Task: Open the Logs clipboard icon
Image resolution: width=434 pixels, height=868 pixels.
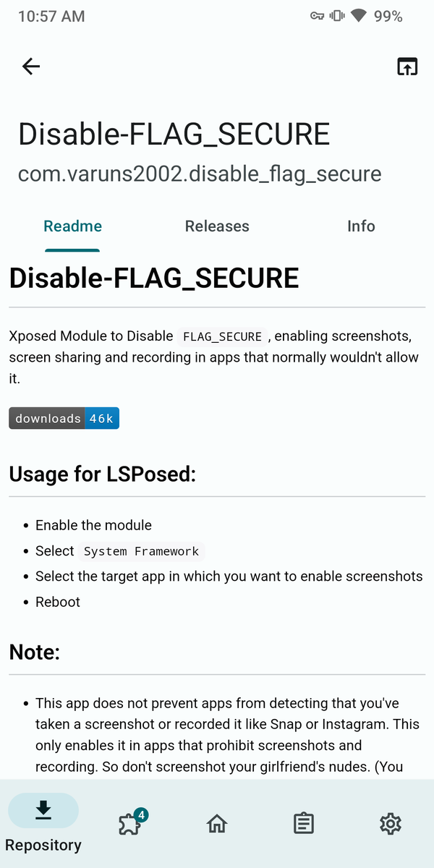Action: click(x=304, y=823)
